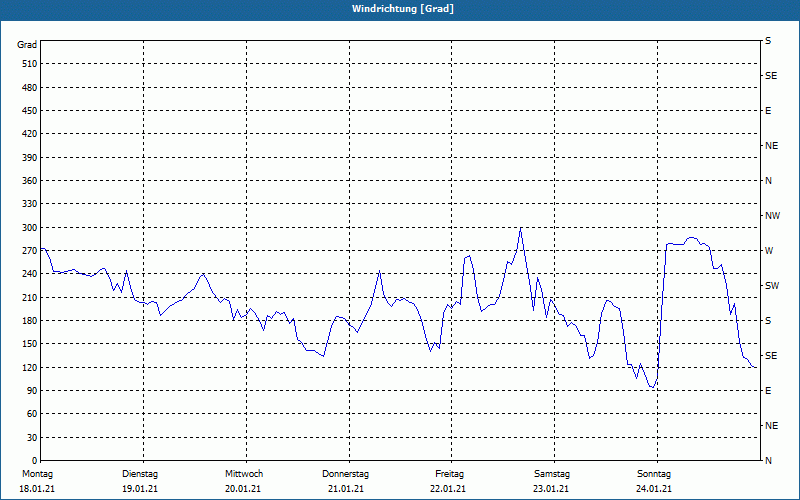
Task: Click the N compass label beside the 360 gridline
Action: pyautogui.click(x=768, y=181)
